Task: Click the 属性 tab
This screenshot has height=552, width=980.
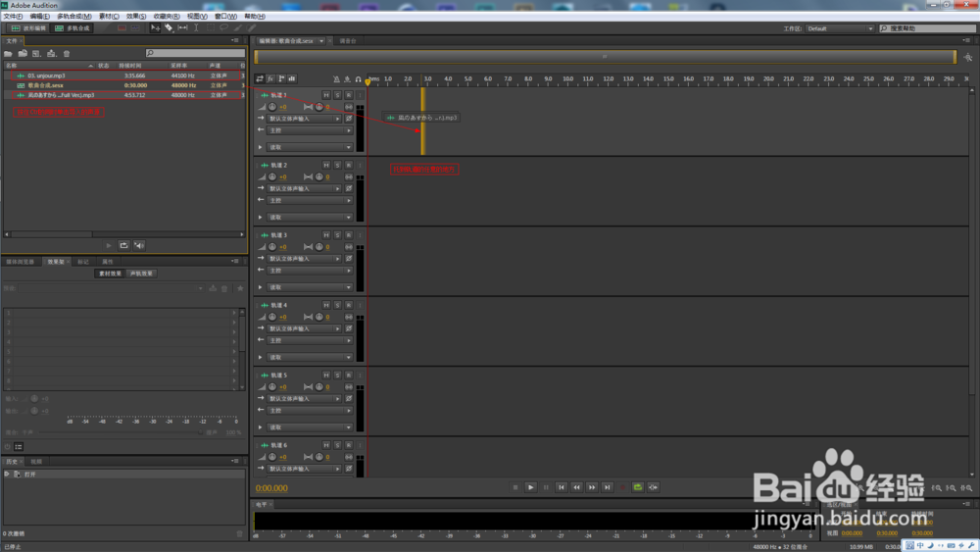Action: coord(108,262)
